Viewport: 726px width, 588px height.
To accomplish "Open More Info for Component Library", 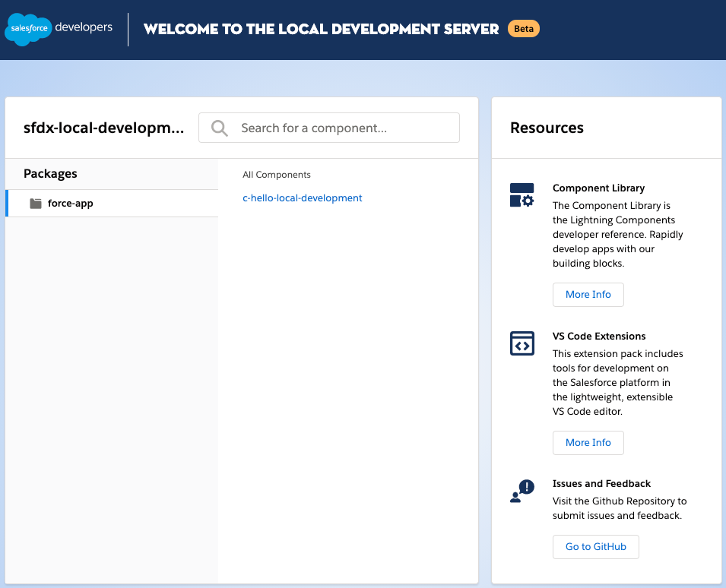I will pos(588,295).
